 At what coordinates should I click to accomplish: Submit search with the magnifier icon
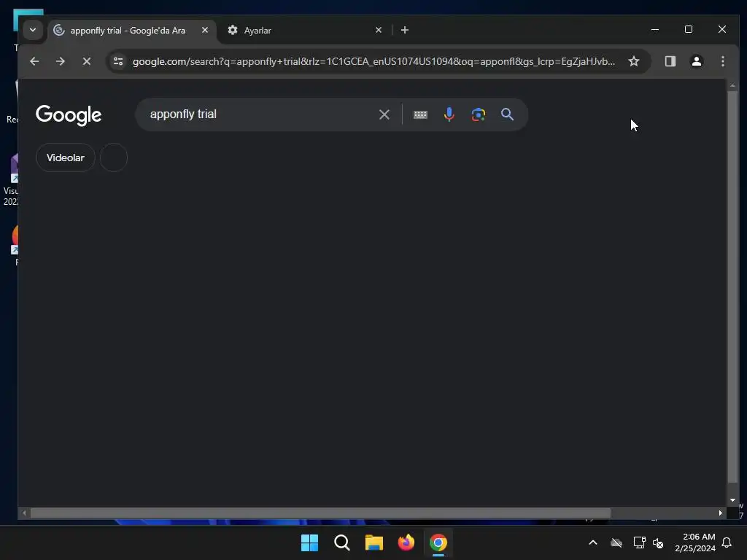pyautogui.click(x=508, y=114)
